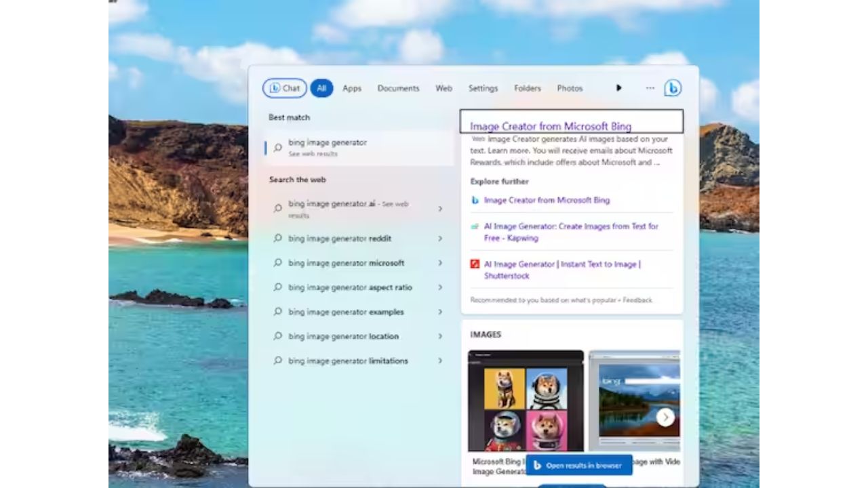Open Bing Chat from the search panel

(x=284, y=88)
